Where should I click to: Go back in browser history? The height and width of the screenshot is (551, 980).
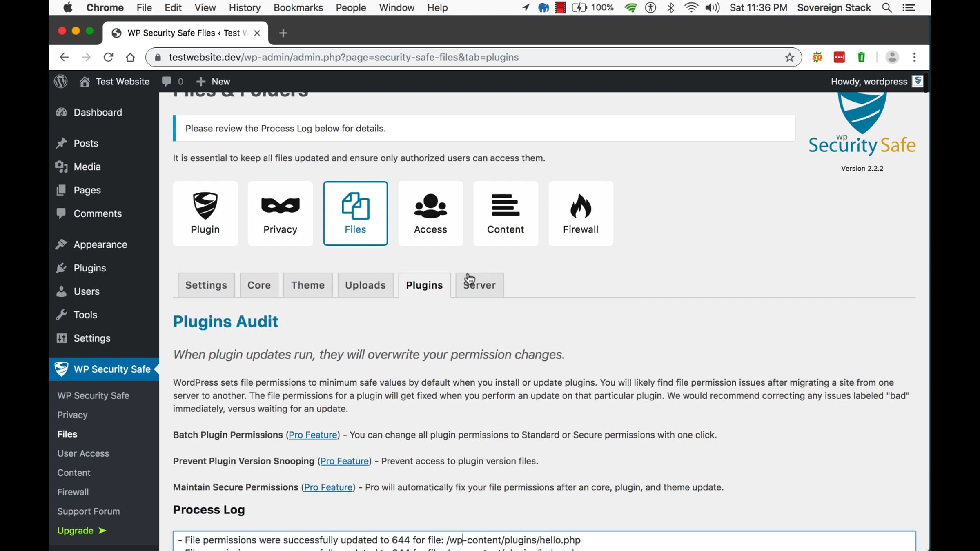[x=64, y=57]
